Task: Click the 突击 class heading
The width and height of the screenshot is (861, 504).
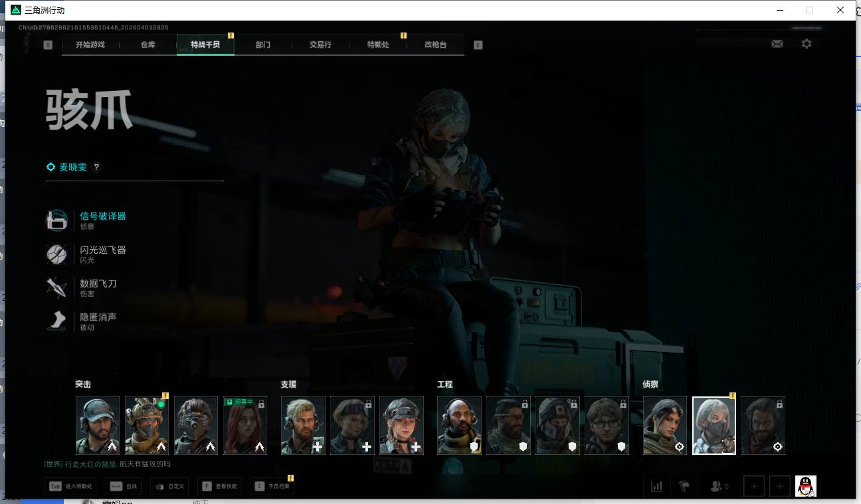Action: click(83, 384)
